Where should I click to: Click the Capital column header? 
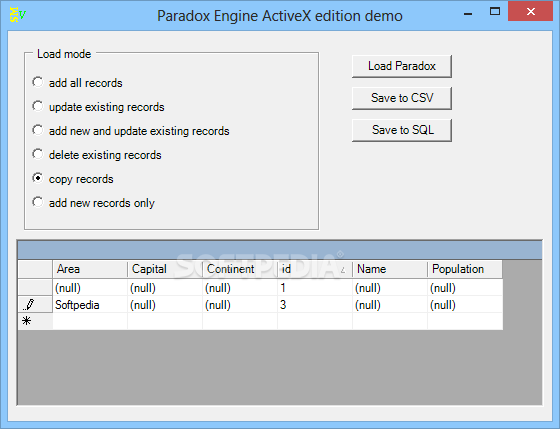point(165,269)
